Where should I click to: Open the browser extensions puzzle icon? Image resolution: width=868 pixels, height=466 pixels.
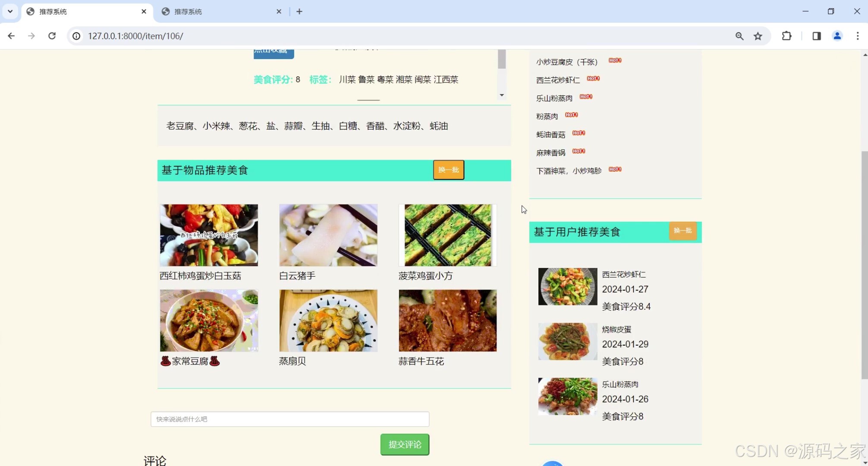point(786,36)
